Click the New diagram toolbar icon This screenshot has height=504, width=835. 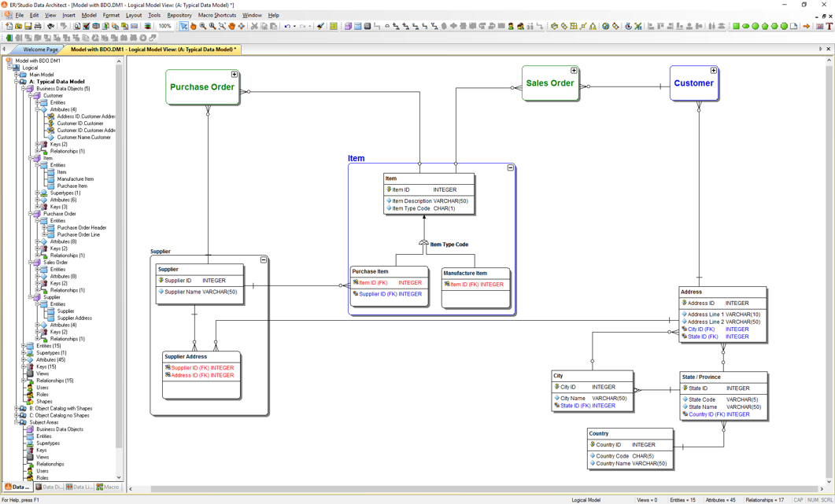pyautogui.click(x=9, y=26)
